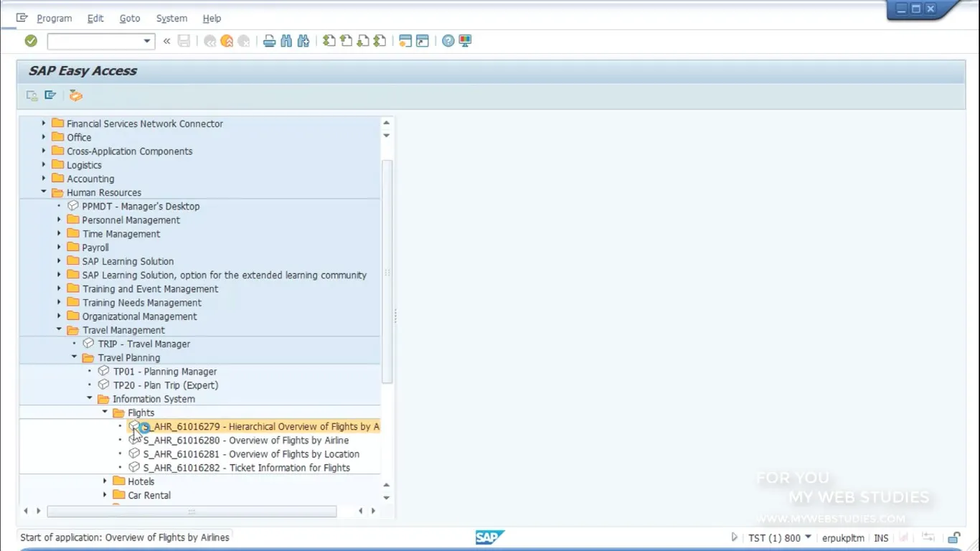980x551 pixels.
Task: Expand the Hotels folder node
Action: pos(105,481)
